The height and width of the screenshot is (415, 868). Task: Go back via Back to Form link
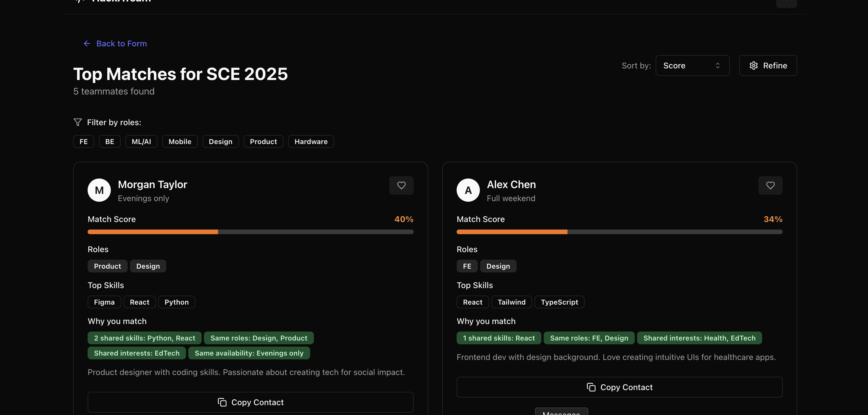[x=121, y=43]
